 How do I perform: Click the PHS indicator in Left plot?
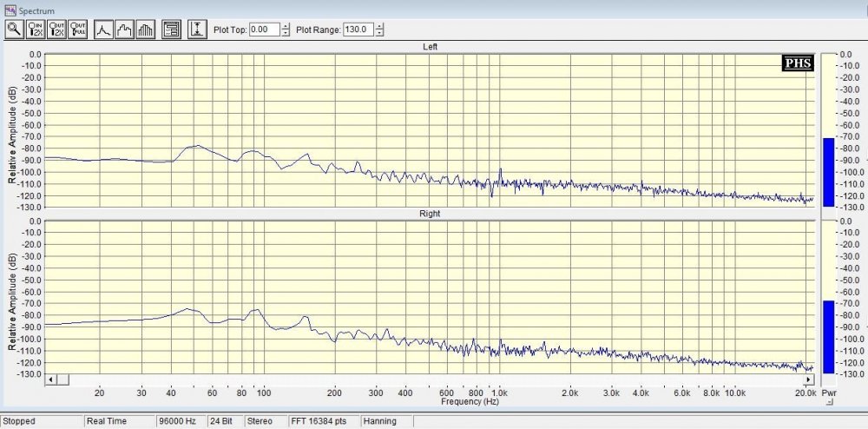point(798,63)
